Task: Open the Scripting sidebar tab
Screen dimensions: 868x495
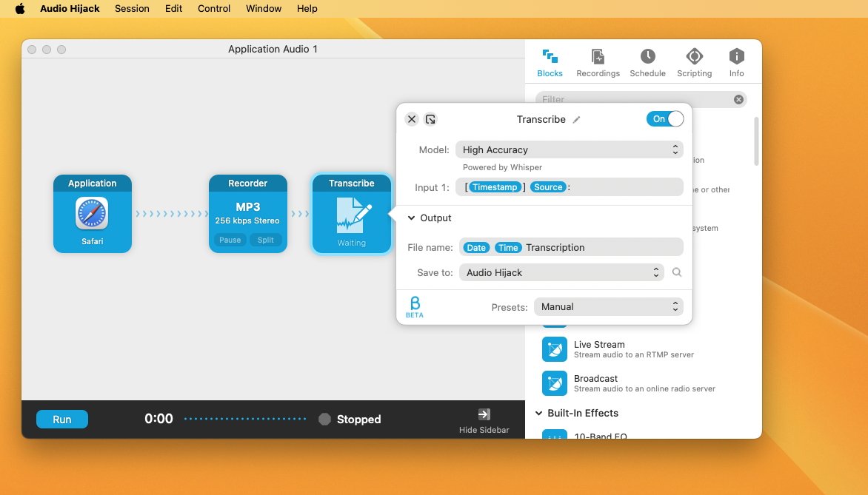Action: tap(694, 63)
